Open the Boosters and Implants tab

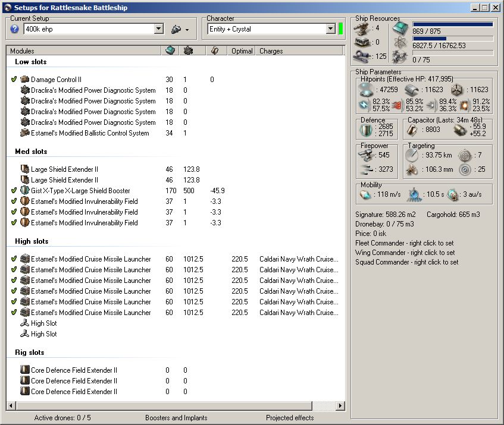coord(177,417)
